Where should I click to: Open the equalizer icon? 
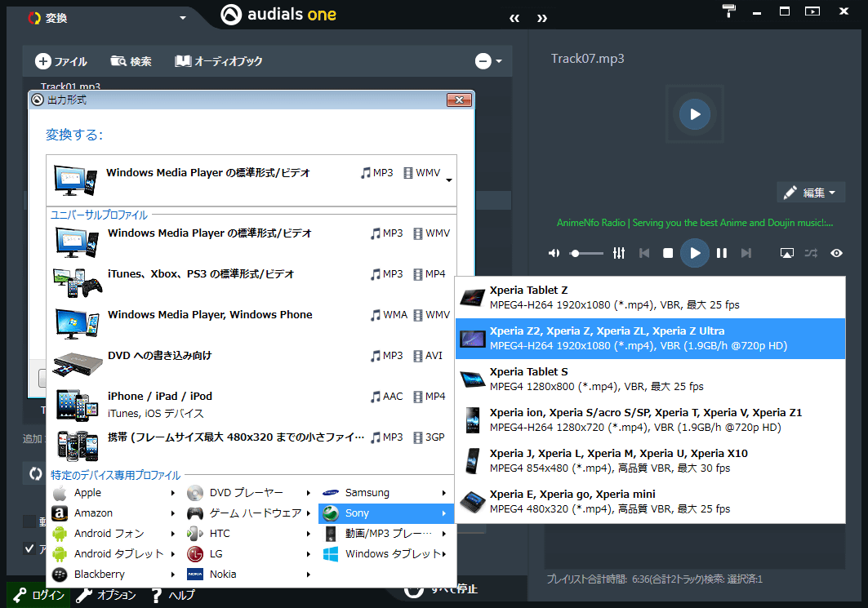pos(619,253)
